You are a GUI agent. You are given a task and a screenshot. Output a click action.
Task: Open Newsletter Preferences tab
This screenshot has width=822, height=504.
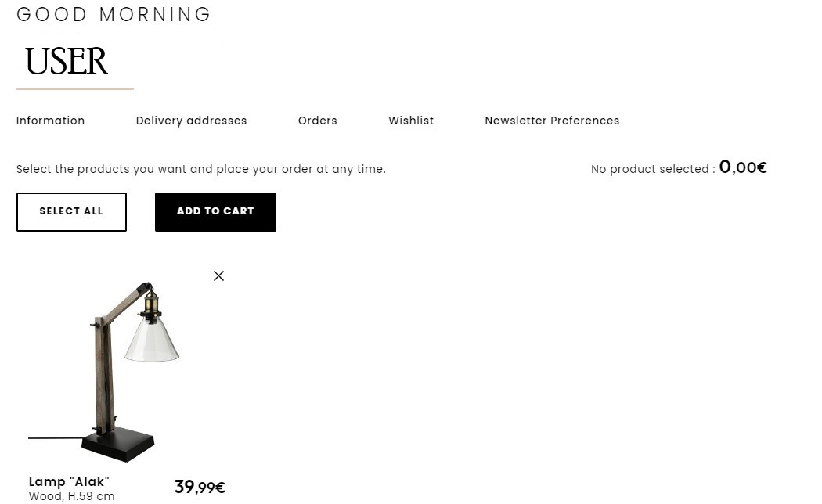point(552,121)
